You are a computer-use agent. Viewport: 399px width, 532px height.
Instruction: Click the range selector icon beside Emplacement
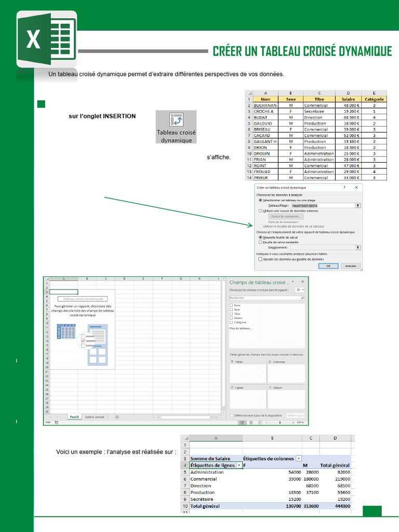tap(357, 248)
